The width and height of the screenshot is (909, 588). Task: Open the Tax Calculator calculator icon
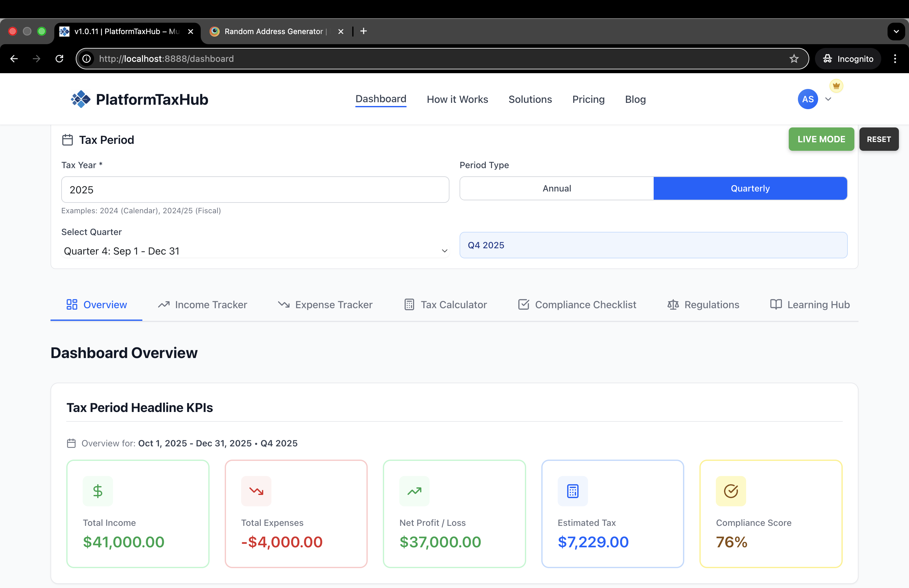pyautogui.click(x=409, y=304)
